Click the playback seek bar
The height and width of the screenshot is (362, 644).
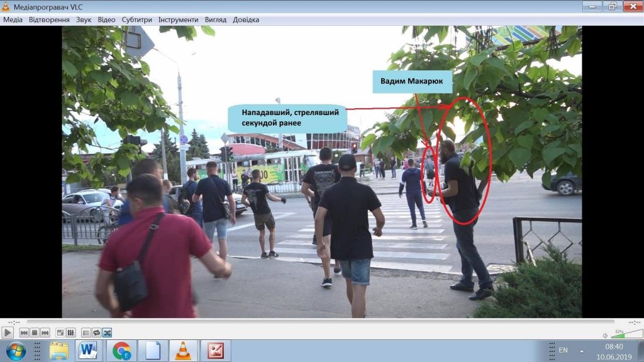tap(322, 322)
